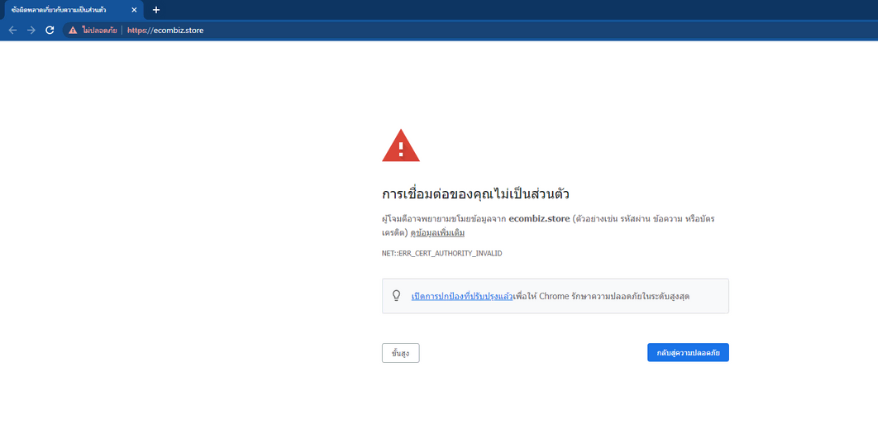Reload the page with refresh icon

click(x=50, y=30)
